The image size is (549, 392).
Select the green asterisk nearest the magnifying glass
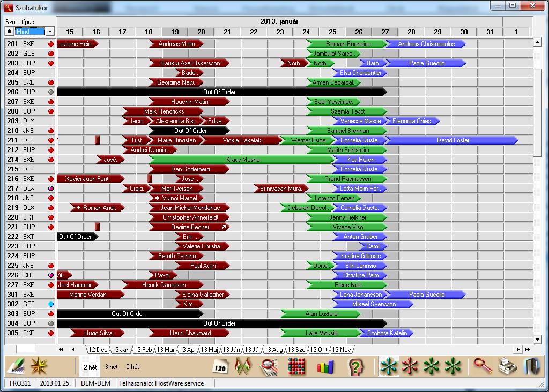(452, 366)
